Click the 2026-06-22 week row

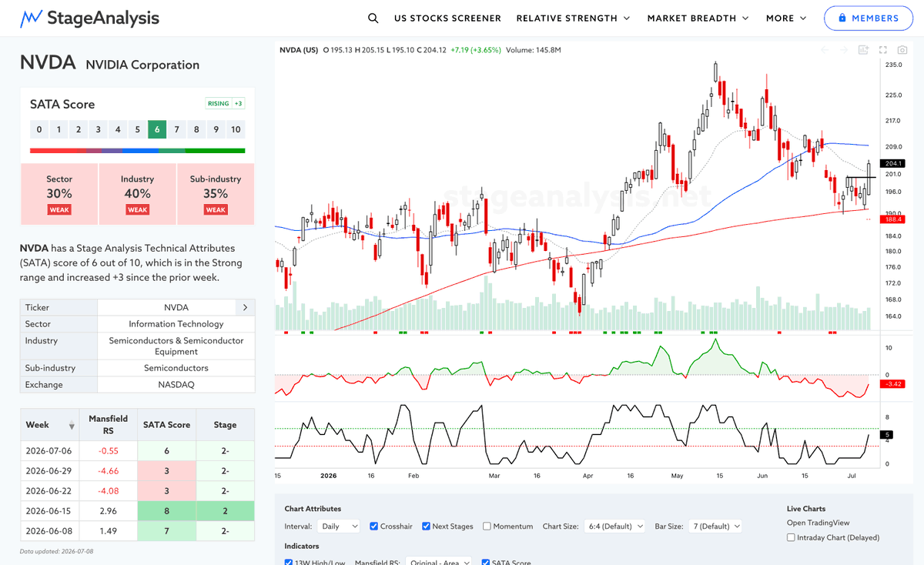click(x=137, y=490)
